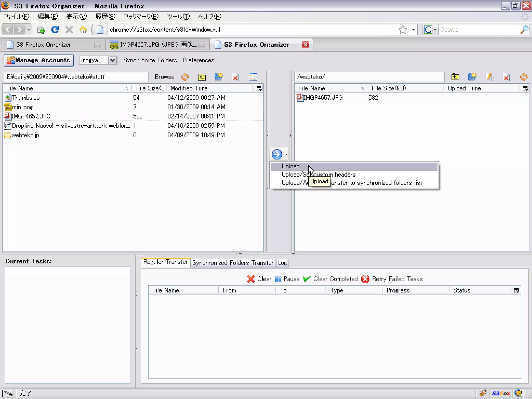Click remote pane edit pencil icon
The image size is (532, 399).
coord(489,77)
